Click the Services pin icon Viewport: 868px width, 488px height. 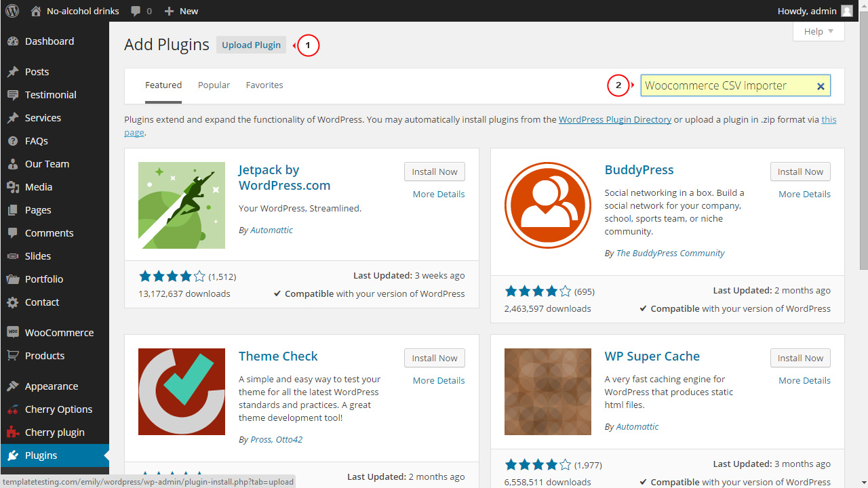pyautogui.click(x=13, y=118)
